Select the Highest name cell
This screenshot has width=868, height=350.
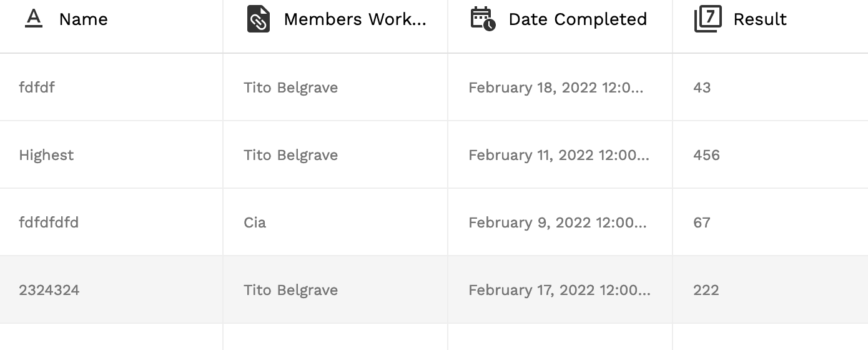pyautogui.click(x=46, y=155)
